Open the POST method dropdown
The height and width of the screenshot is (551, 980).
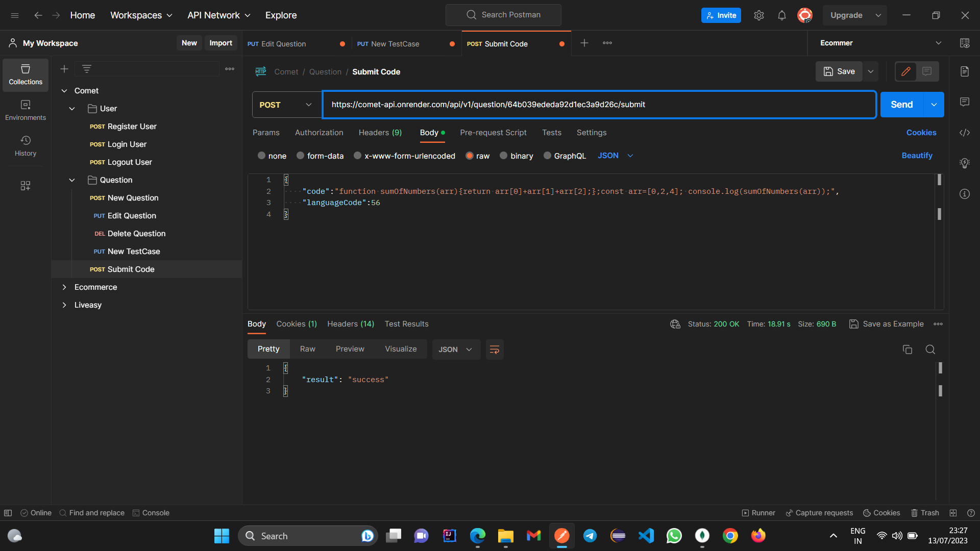coord(286,105)
